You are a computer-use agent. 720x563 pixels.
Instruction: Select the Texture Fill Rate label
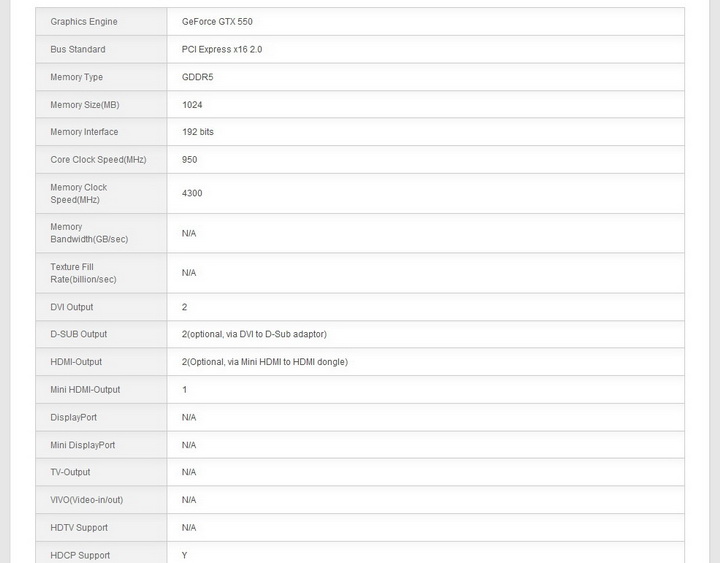83,273
